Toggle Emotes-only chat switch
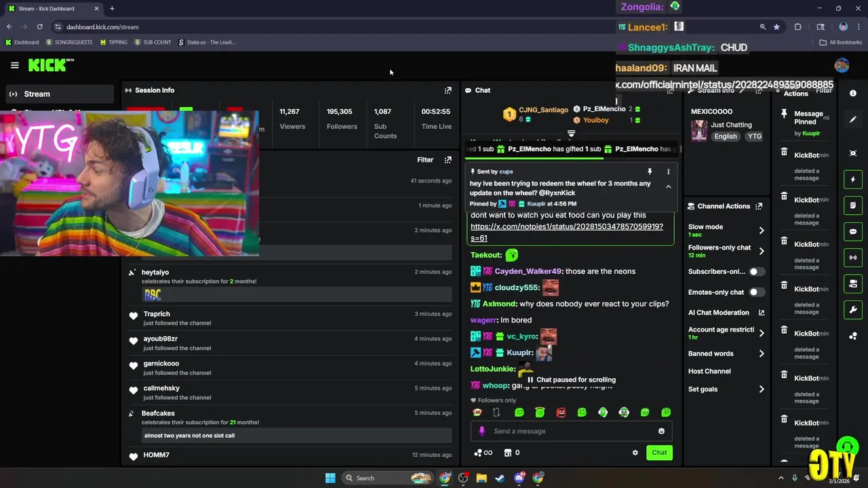Image resolution: width=868 pixels, height=488 pixels. click(756, 292)
